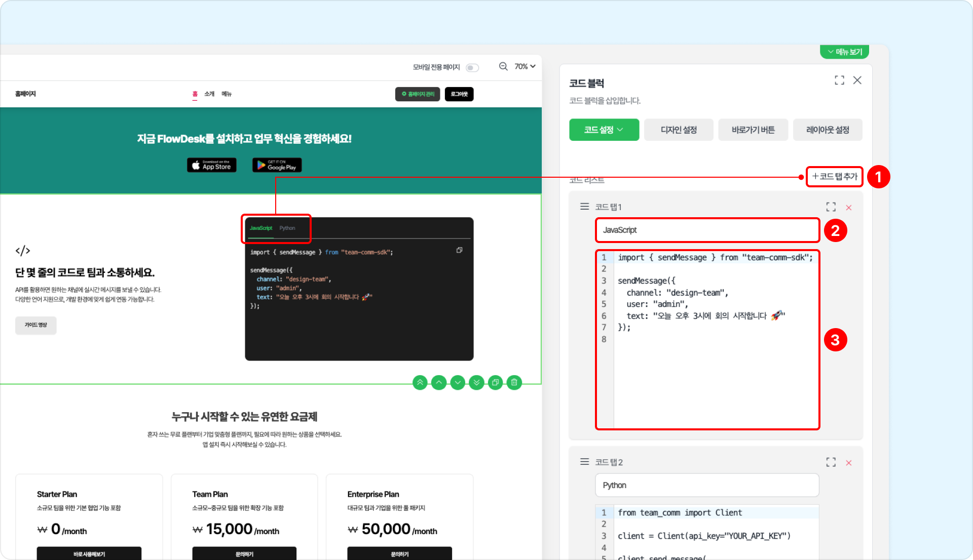Viewport: 973px width, 560px height.
Task: Toggle 모바일 전용 페이지 switch
Action: 472,67
